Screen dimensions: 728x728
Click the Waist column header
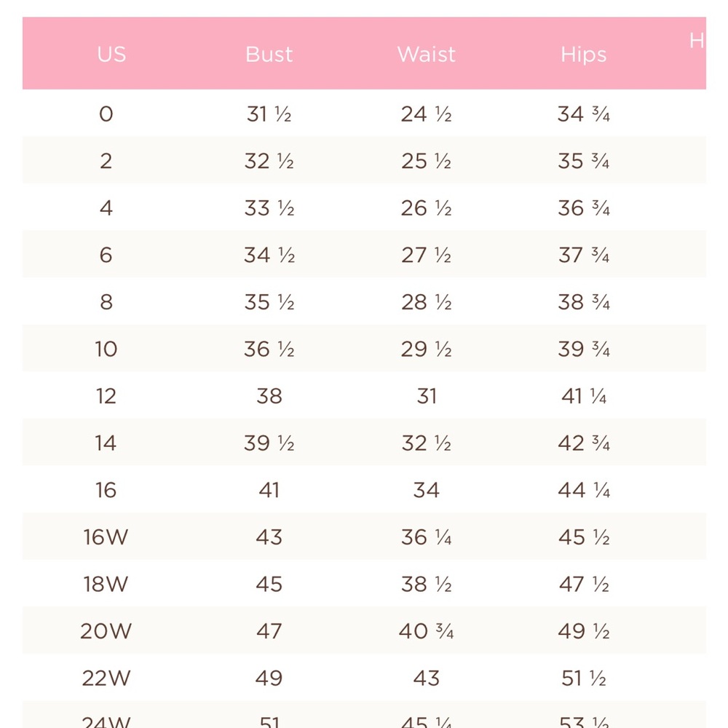(426, 55)
